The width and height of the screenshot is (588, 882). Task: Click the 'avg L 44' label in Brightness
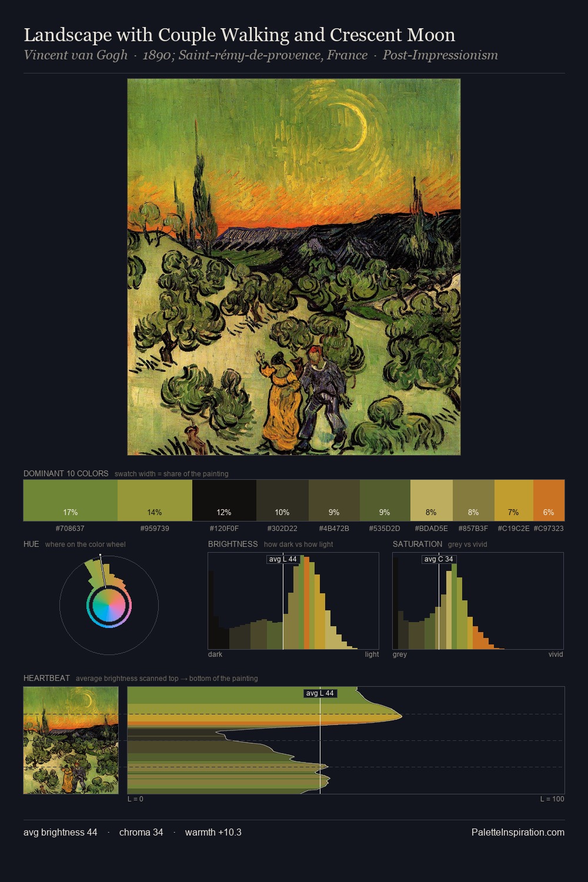283,559
